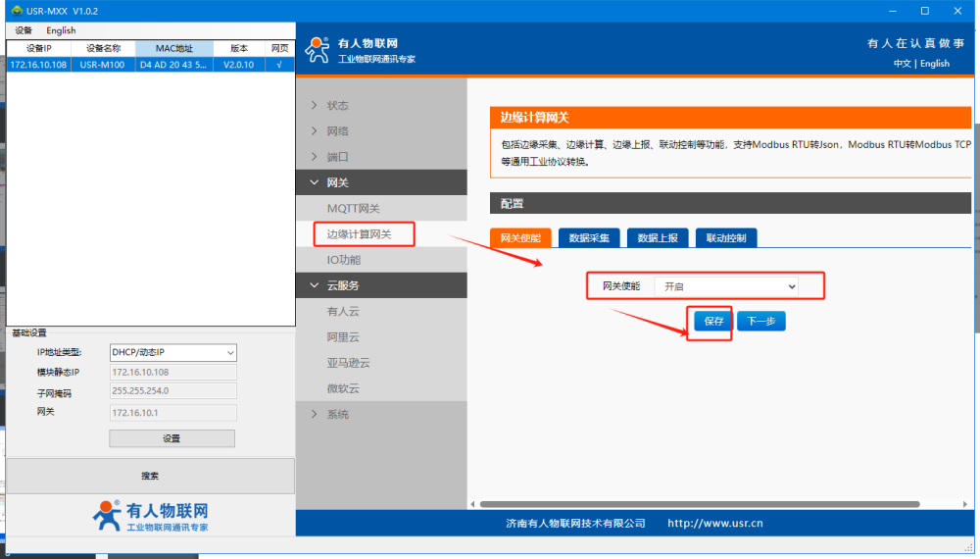This screenshot has height=559, width=980.
Task: Click the 有人物联网 logo in web header
Action: click(x=360, y=50)
